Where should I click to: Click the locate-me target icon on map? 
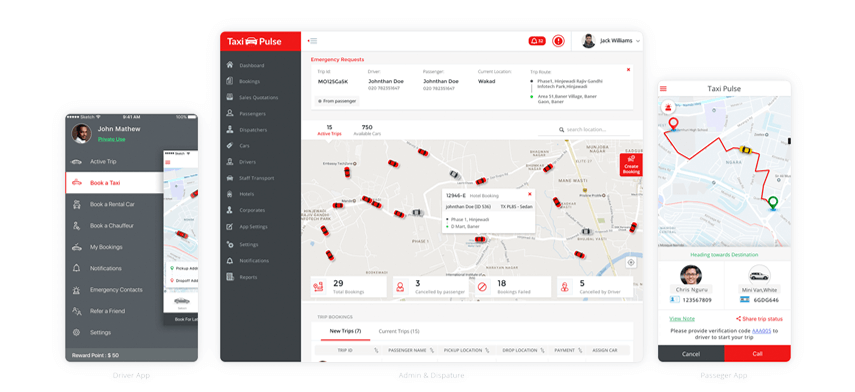point(631,263)
